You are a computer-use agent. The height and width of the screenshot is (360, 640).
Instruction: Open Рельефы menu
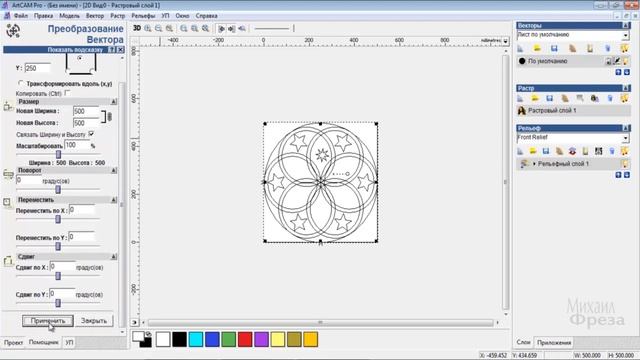pyautogui.click(x=143, y=16)
